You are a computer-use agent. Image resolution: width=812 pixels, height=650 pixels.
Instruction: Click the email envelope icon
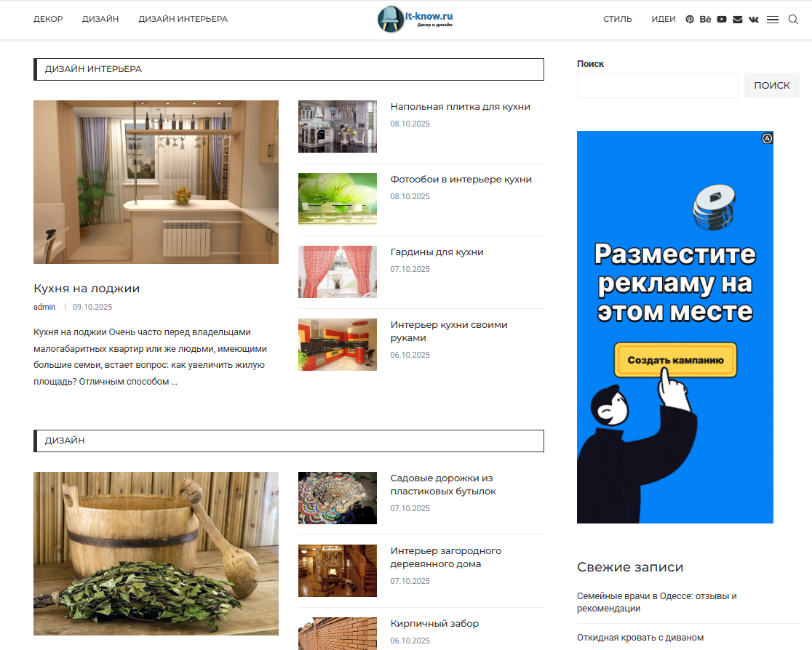(x=738, y=19)
